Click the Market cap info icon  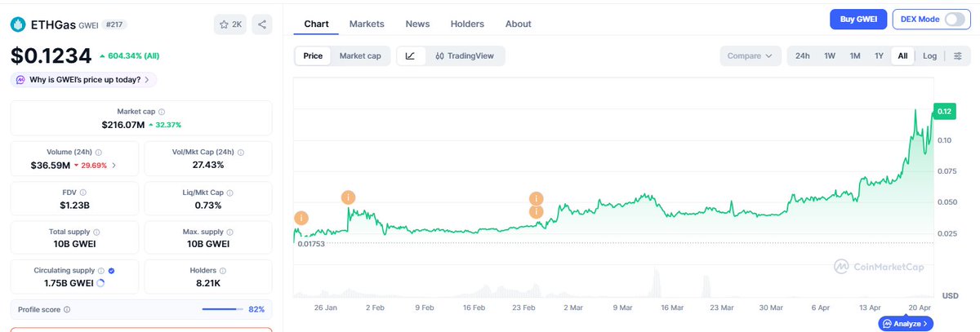(162, 112)
